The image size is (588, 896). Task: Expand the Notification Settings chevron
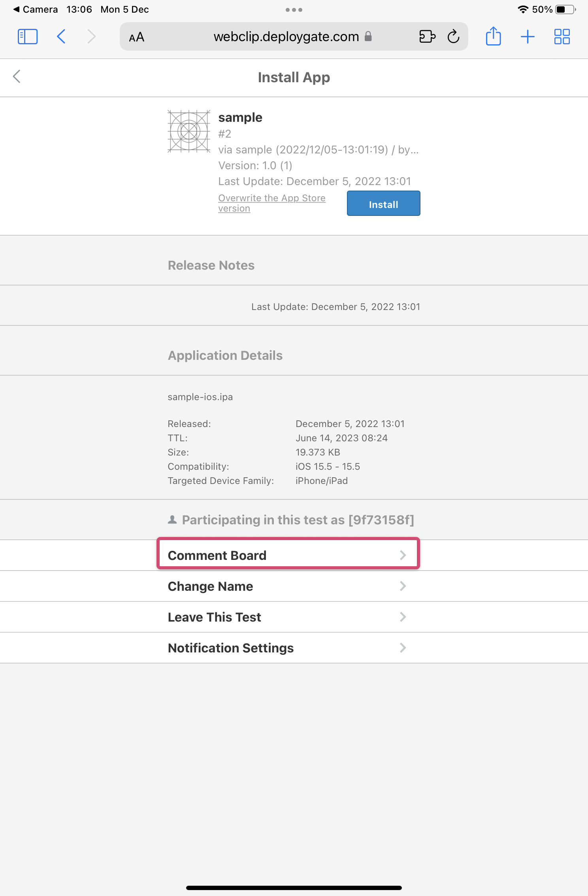pos(403,648)
